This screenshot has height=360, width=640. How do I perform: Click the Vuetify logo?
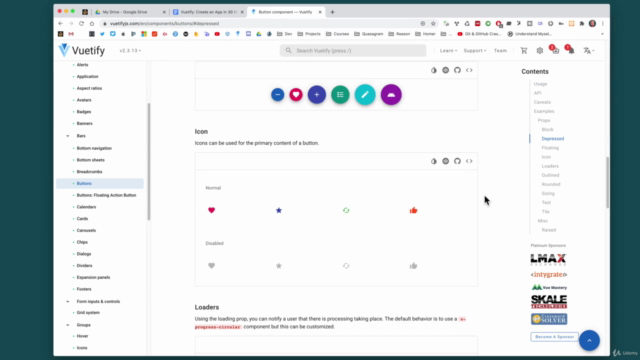tap(82, 51)
